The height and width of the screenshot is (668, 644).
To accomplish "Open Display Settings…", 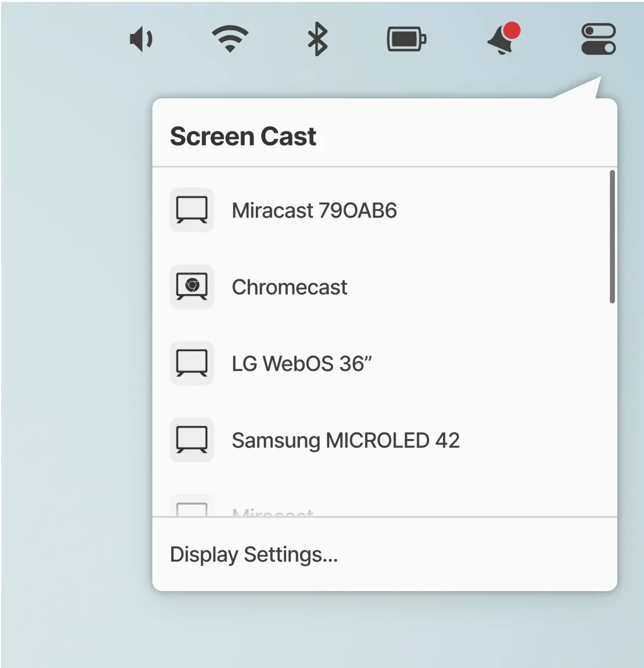I will tap(254, 554).
